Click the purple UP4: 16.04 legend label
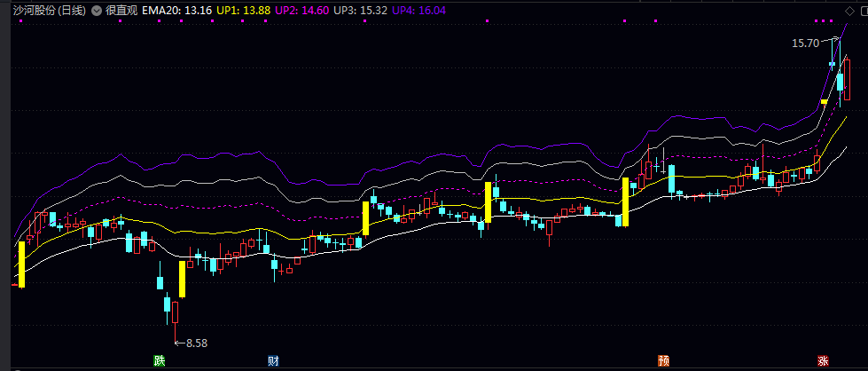 click(x=419, y=11)
